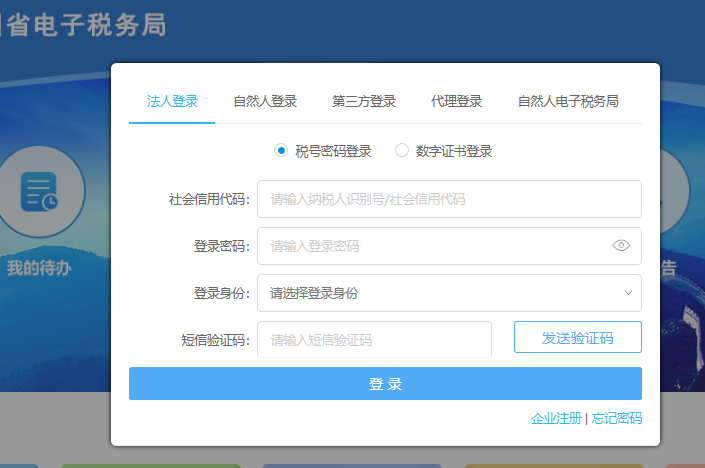Screen dimensions: 705x468
Task: Toggle password visibility eye icon
Action: [621, 245]
